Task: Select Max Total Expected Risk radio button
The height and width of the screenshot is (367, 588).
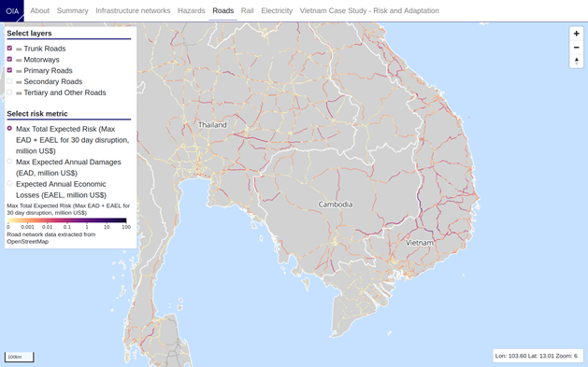Action: [9, 129]
